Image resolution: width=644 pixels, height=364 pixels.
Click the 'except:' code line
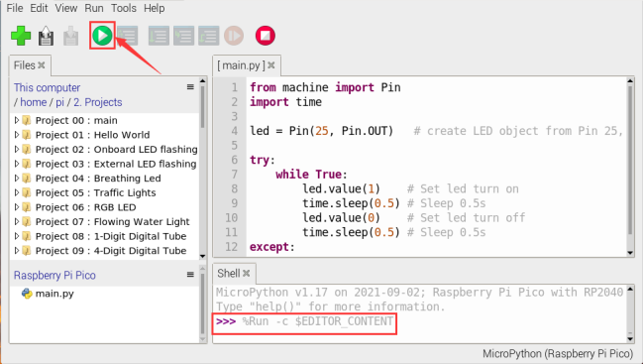click(x=272, y=247)
